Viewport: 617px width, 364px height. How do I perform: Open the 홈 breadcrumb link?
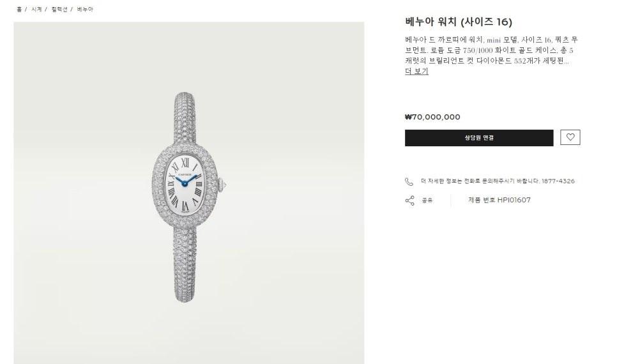[19, 9]
